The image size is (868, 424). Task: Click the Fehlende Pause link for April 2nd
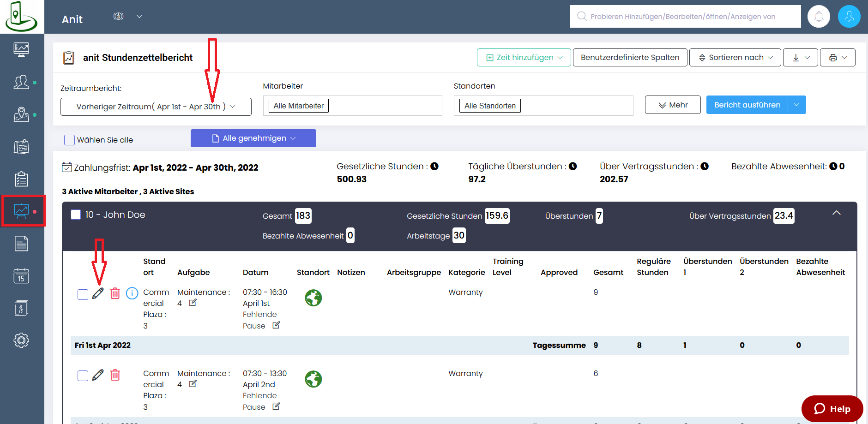click(260, 401)
